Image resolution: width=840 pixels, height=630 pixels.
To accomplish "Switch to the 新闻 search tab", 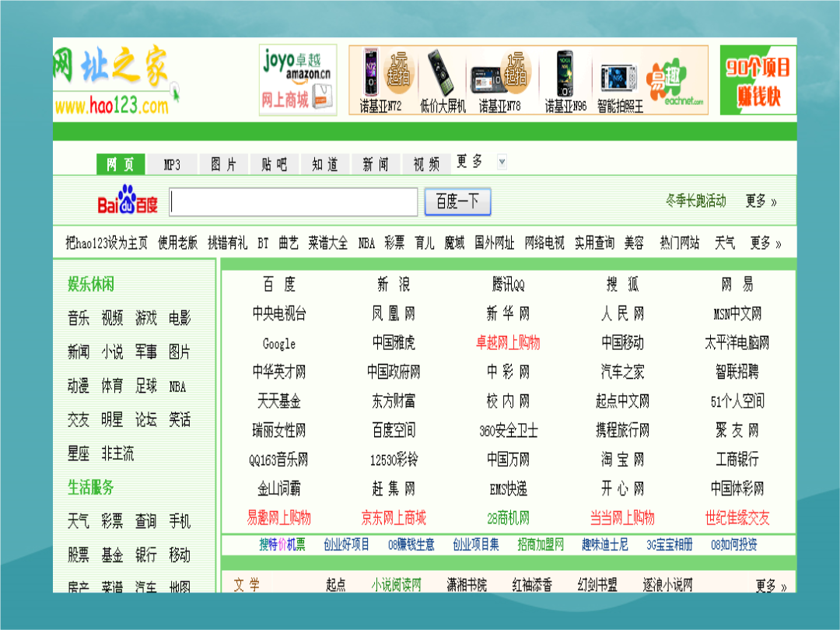I will tap(376, 164).
